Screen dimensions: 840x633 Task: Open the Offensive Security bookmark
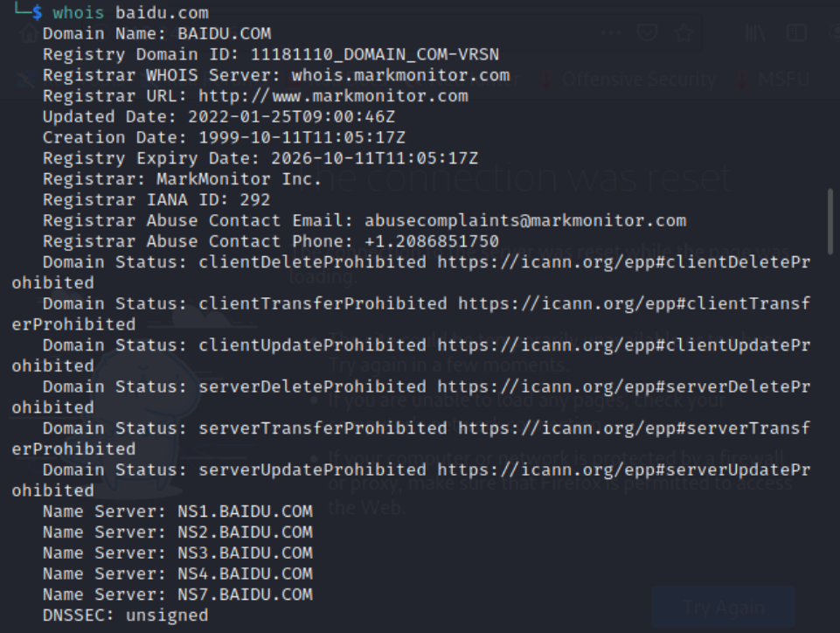pos(638,80)
